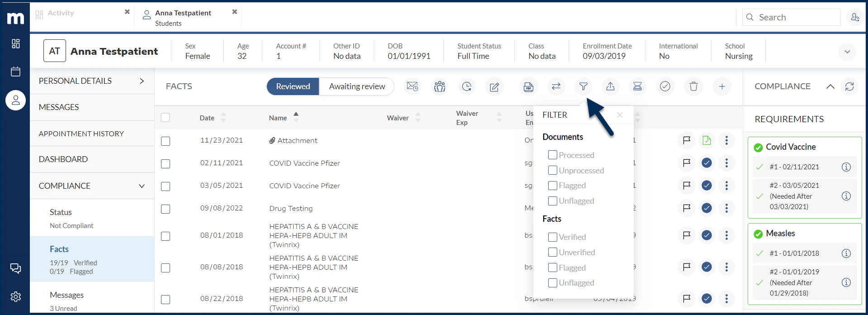
Task: Open settings gear in left rail
Action: (15, 296)
